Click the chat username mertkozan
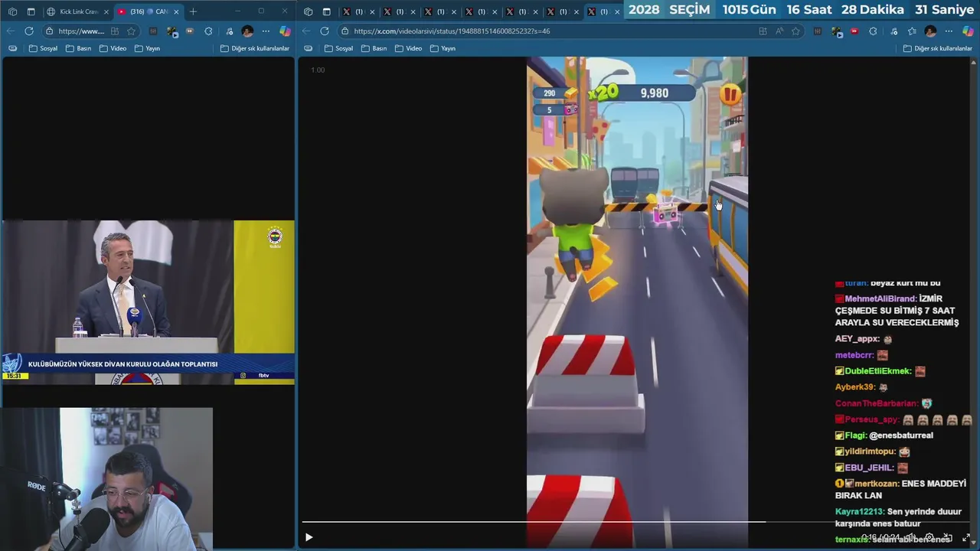The height and width of the screenshot is (551, 980). tap(876, 484)
